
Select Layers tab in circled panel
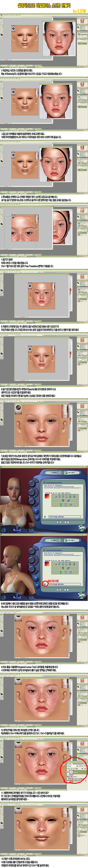[70, 764]
